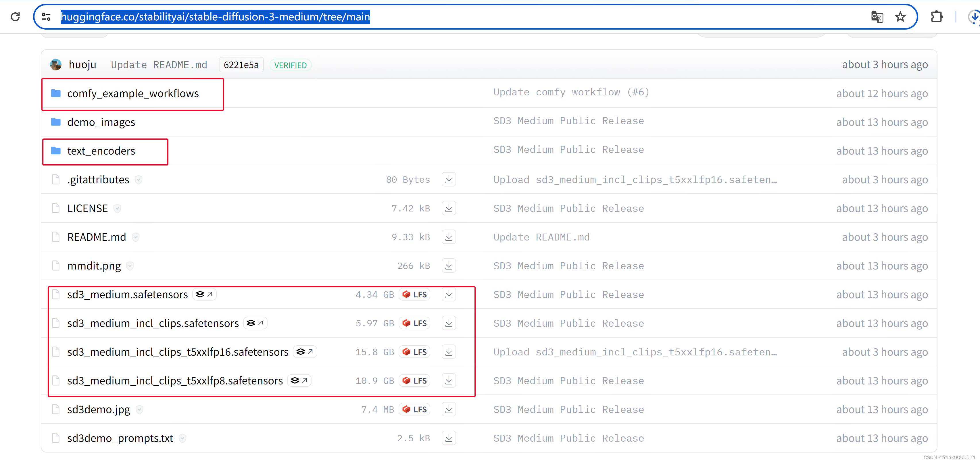This screenshot has height=462, width=980.
Task: Click download icon for README.md
Action: (x=449, y=237)
